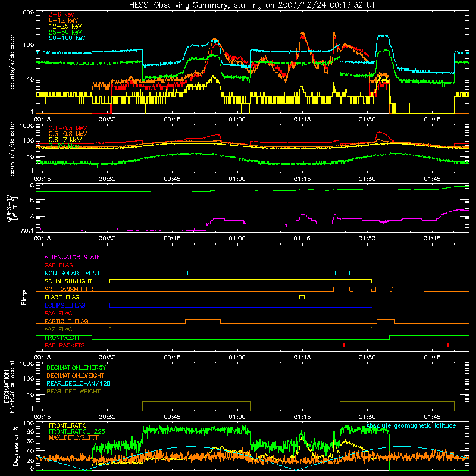The height and width of the screenshot is (476, 476).
Task: Click the 01:00 time tick under top panel
Action: (x=237, y=120)
